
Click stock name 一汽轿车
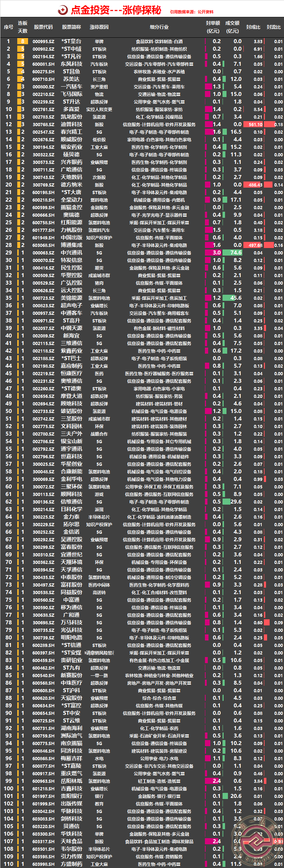point(72,87)
